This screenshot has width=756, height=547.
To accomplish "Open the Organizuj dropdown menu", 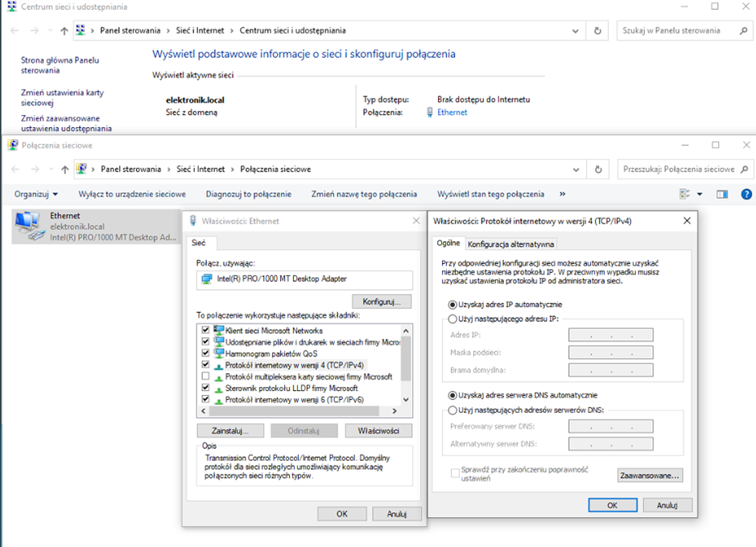I will 36,194.
